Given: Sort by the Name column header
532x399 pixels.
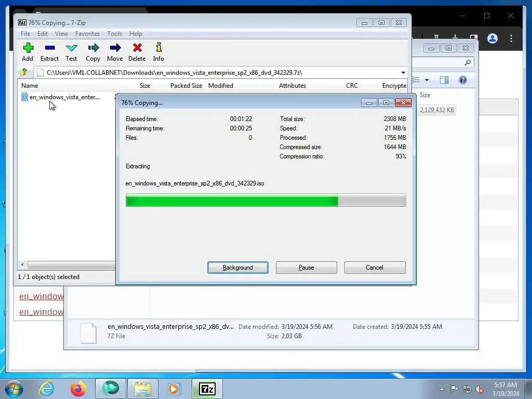Looking at the screenshot, I should click(59, 86).
